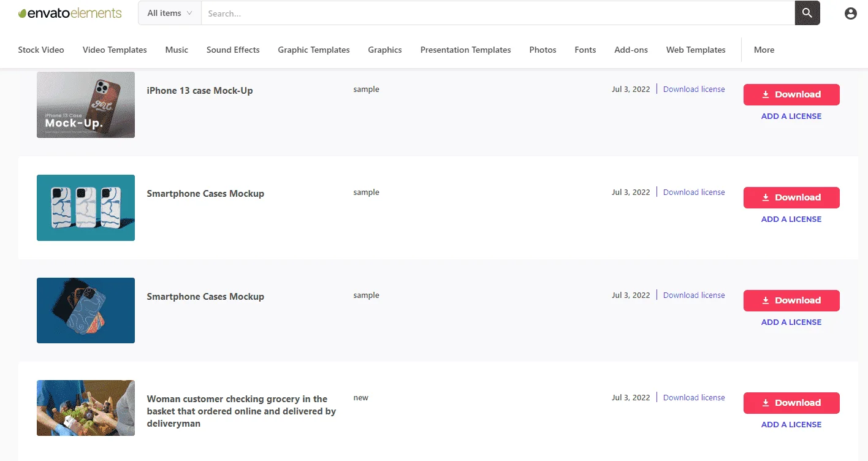The image size is (868, 461).
Task: Open the Fonts menu
Action: [585, 50]
